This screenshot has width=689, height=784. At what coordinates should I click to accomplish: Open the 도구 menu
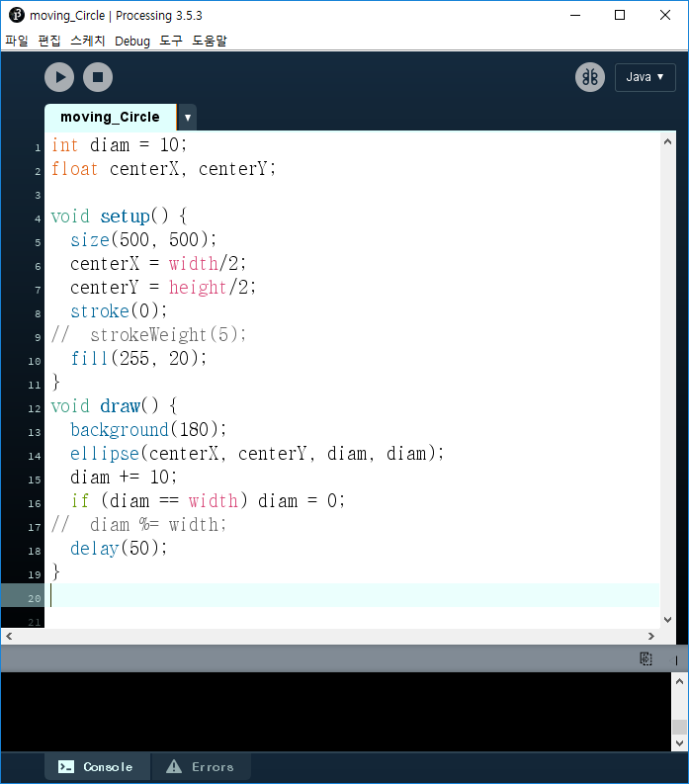point(171,41)
